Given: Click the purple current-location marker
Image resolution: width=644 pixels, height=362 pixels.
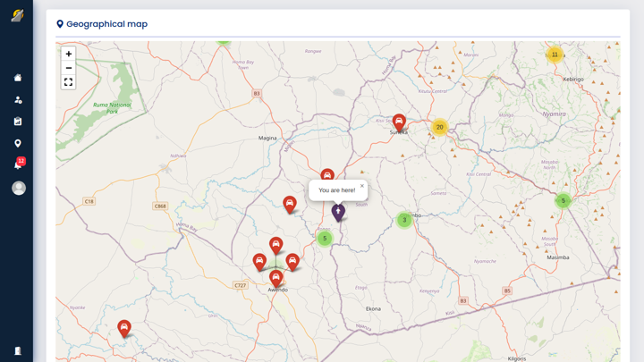Looking at the screenshot, I should click(338, 212).
